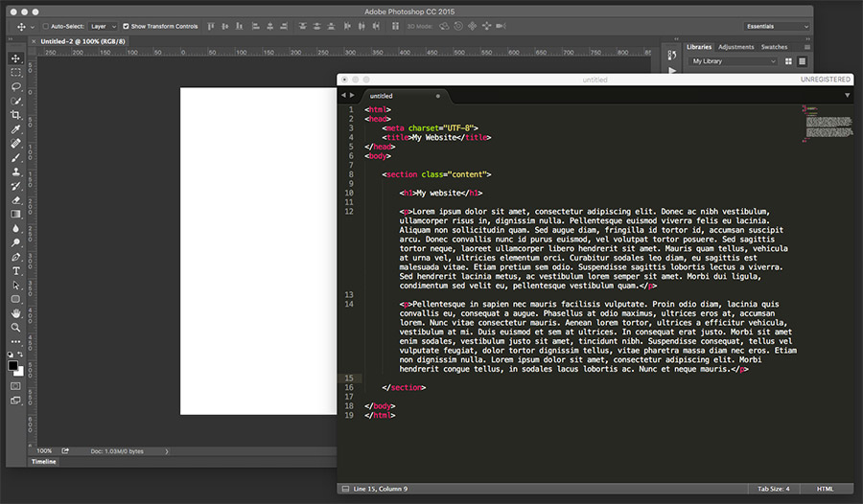This screenshot has width=863, height=504.
Task: Select the Crop tool
Action: (16, 115)
